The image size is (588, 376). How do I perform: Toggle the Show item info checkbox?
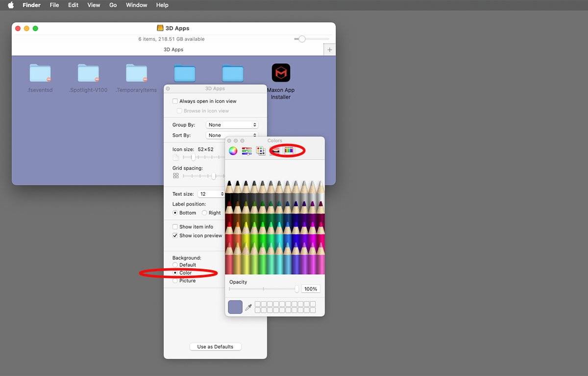tap(175, 227)
